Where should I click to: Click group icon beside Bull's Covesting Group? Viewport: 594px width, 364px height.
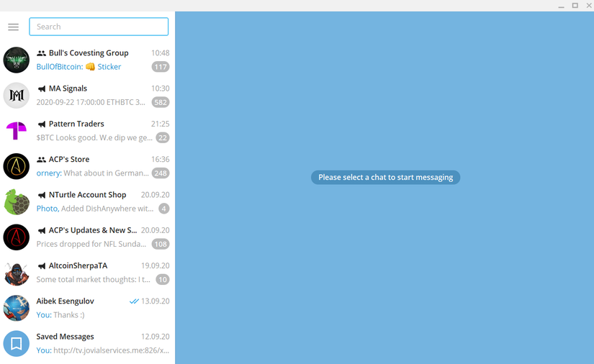coord(41,53)
